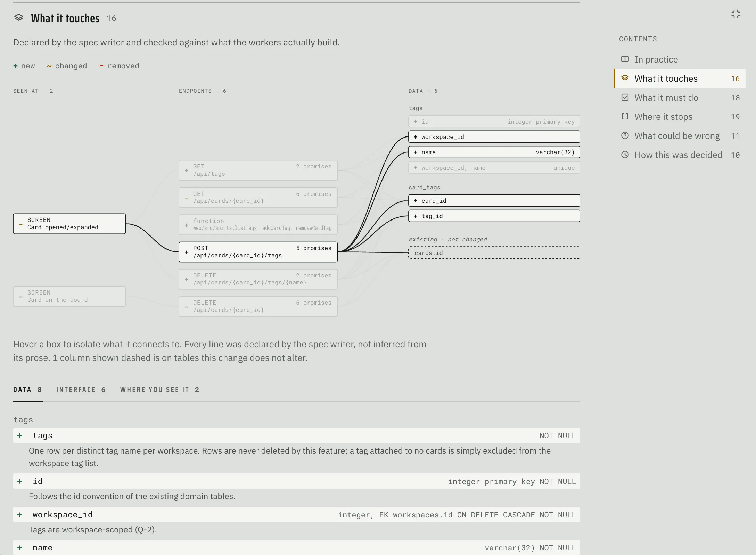Switch to WHERE YOU SEE IT tab
756x555 pixels.
tap(160, 390)
